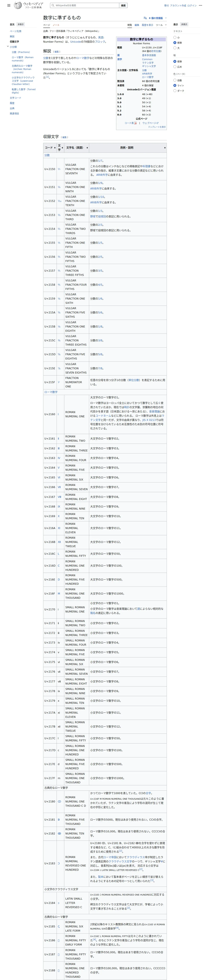Go to 解説 in table of contents
Screen dimensions: 210x980
[12, 37]
